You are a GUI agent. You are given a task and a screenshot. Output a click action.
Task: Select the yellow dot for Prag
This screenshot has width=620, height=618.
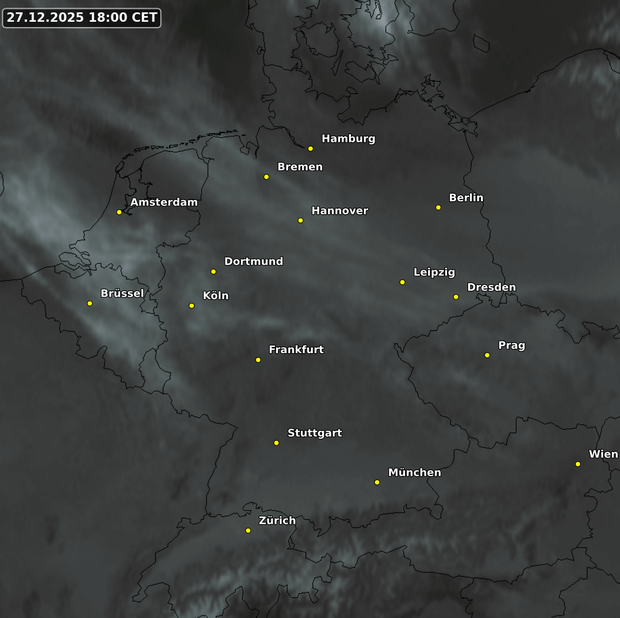click(487, 355)
